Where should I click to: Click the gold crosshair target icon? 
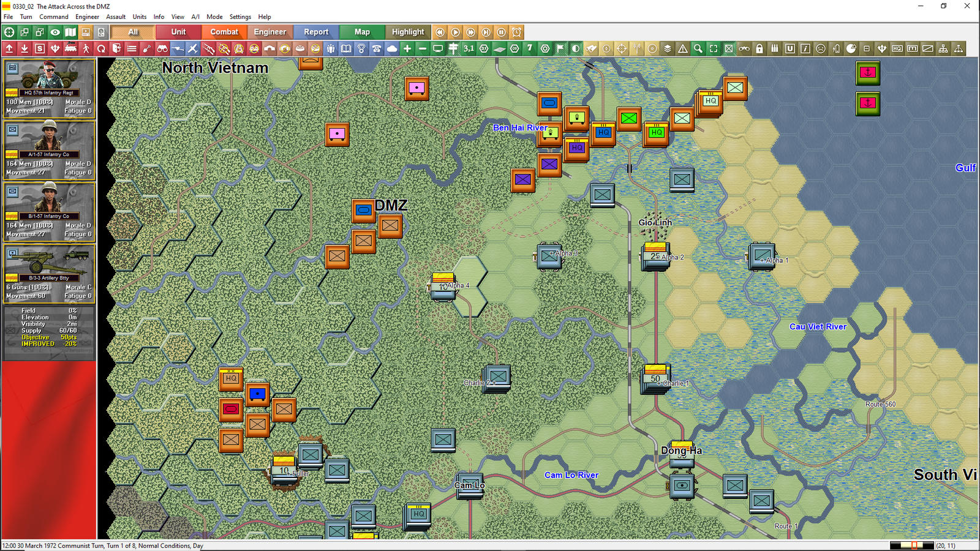622,48
